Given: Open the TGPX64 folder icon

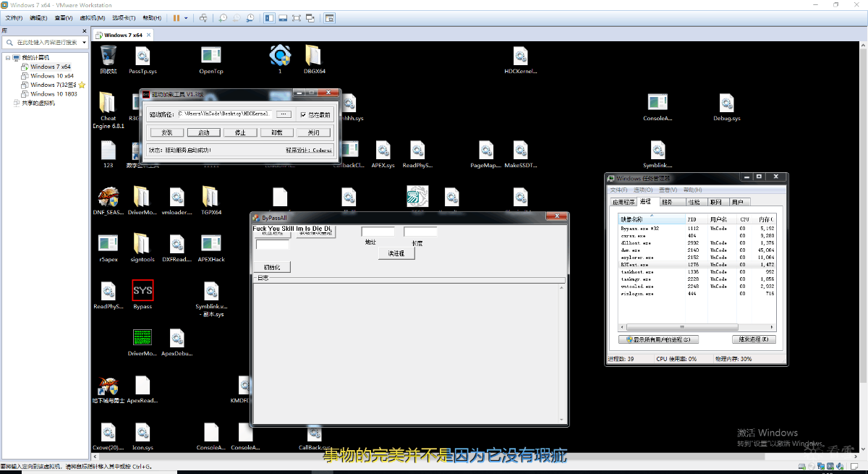Looking at the screenshot, I should click(x=210, y=201).
